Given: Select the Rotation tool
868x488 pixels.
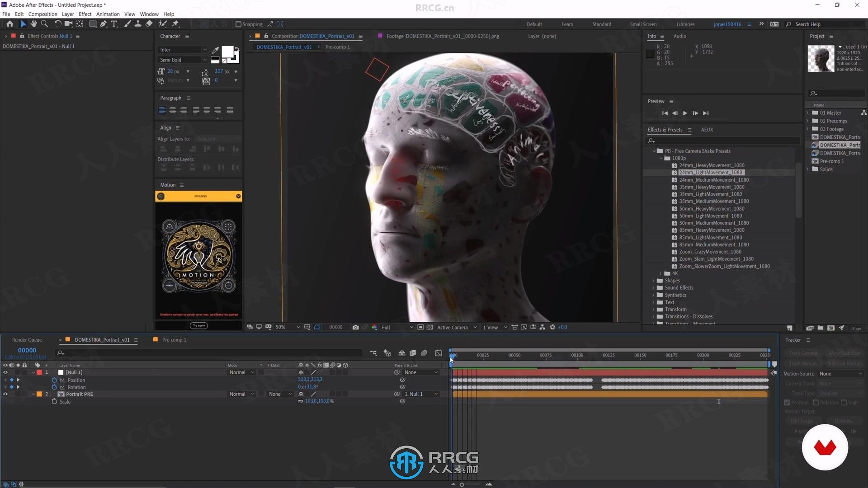Looking at the screenshot, I should 57,24.
